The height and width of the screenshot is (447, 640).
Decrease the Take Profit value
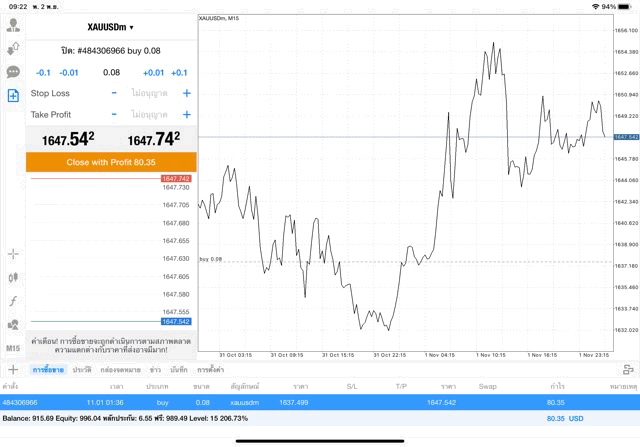114,114
